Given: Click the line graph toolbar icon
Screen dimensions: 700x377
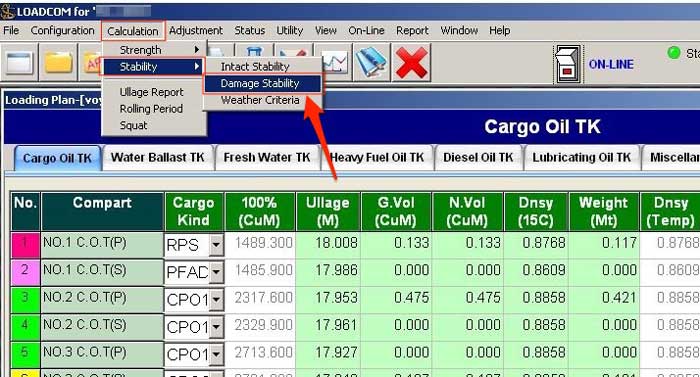Looking at the screenshot, I should point(335,64).
